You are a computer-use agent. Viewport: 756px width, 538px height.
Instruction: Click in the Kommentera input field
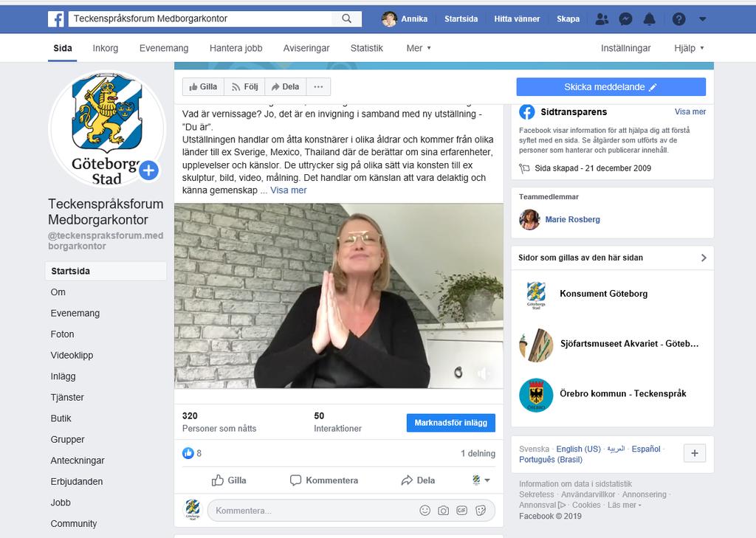351,511
